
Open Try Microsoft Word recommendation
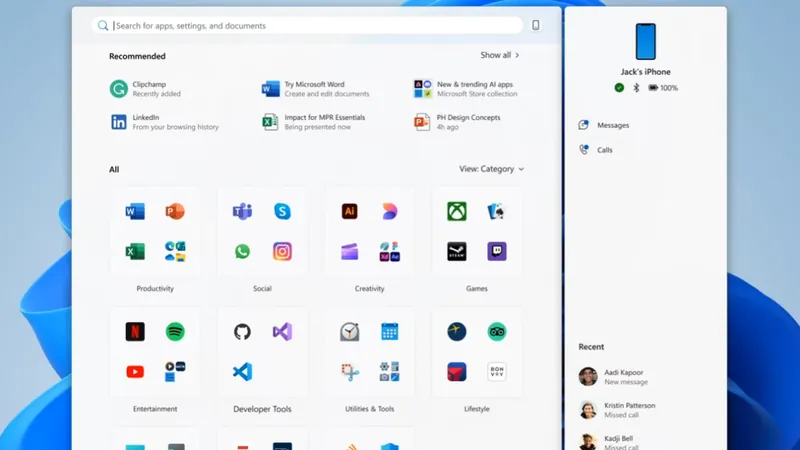click(x=315, y=89)
